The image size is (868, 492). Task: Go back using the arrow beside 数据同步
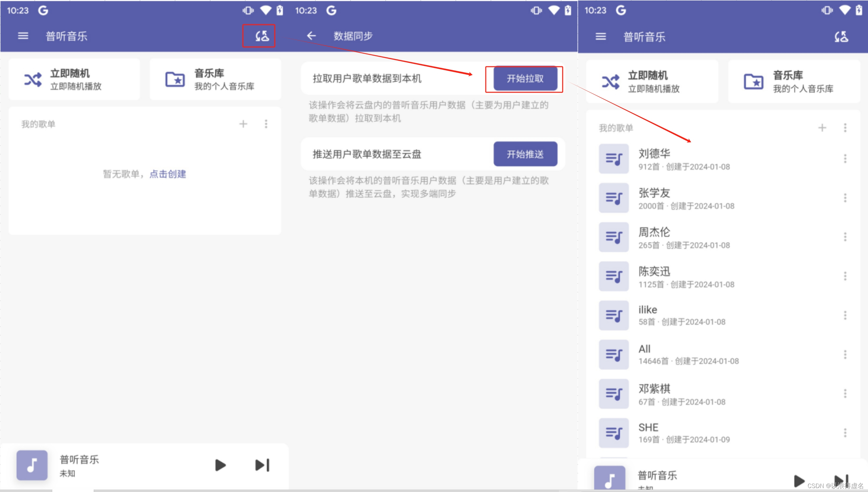311,36
